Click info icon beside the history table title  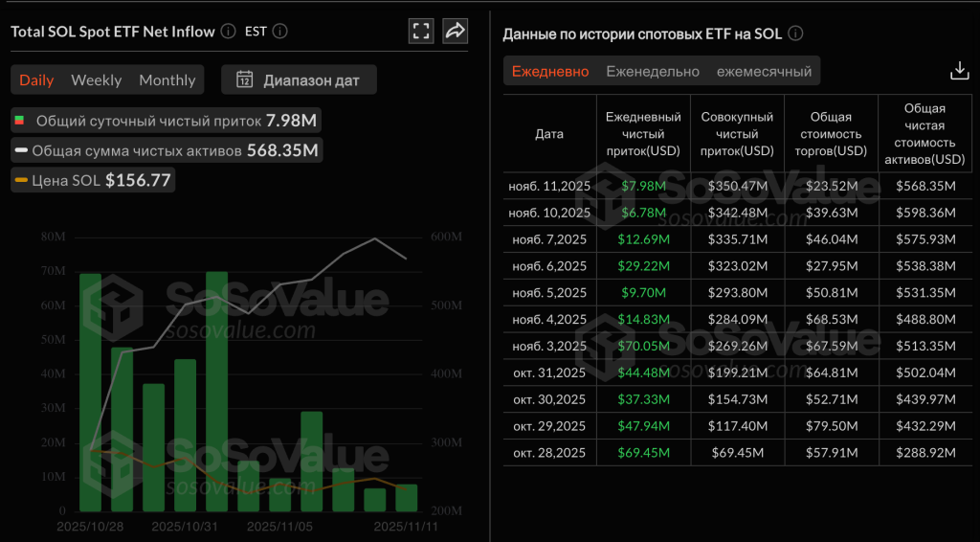[795, 34]
